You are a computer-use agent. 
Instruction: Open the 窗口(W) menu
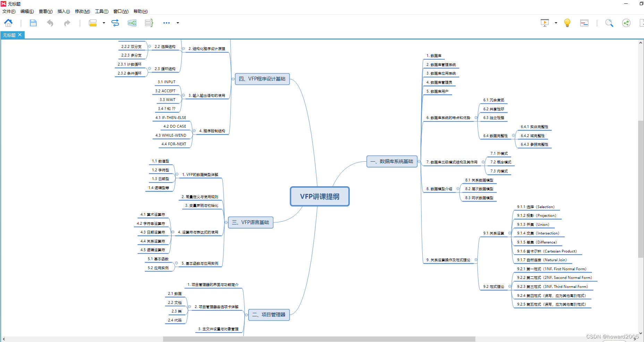click(121, 11)
